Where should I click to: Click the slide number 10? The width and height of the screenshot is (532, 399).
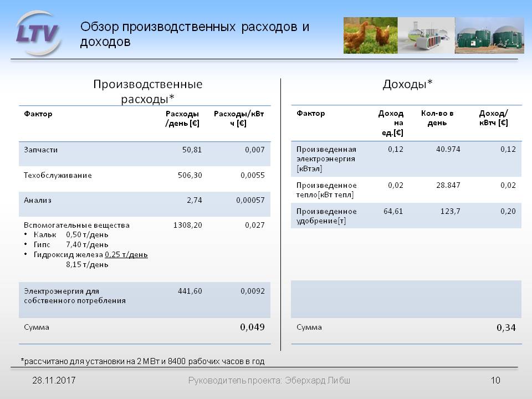(495, 381)
